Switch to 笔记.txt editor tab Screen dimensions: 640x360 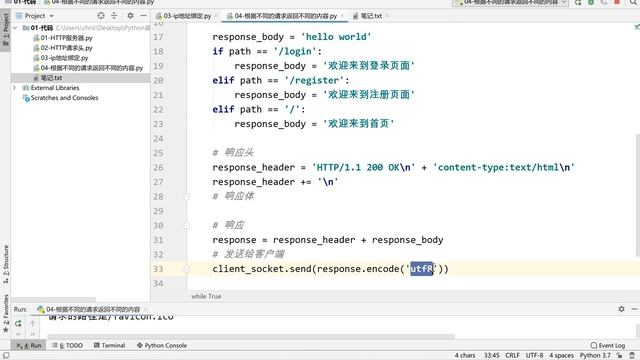coord(371,16)
